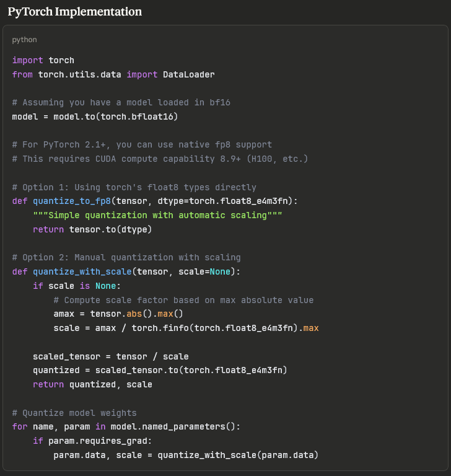Click line 'param.data, scale = quantize_with_scale(param.data)'
Image resolution: width=451 pixels, height=476 pixels.
186,455
